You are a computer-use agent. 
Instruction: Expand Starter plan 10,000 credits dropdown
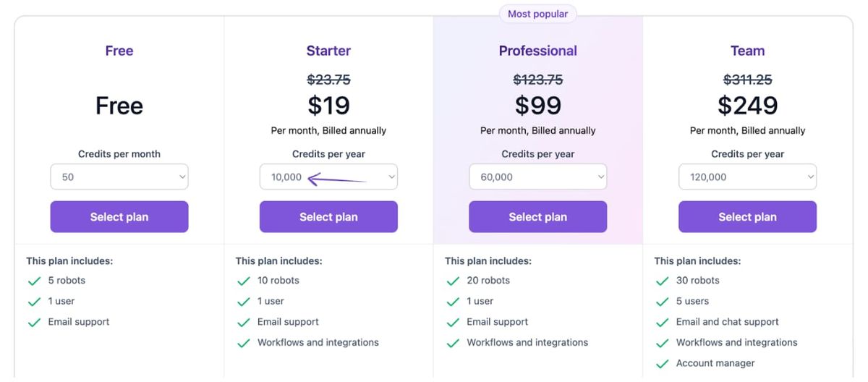[328, 177]
